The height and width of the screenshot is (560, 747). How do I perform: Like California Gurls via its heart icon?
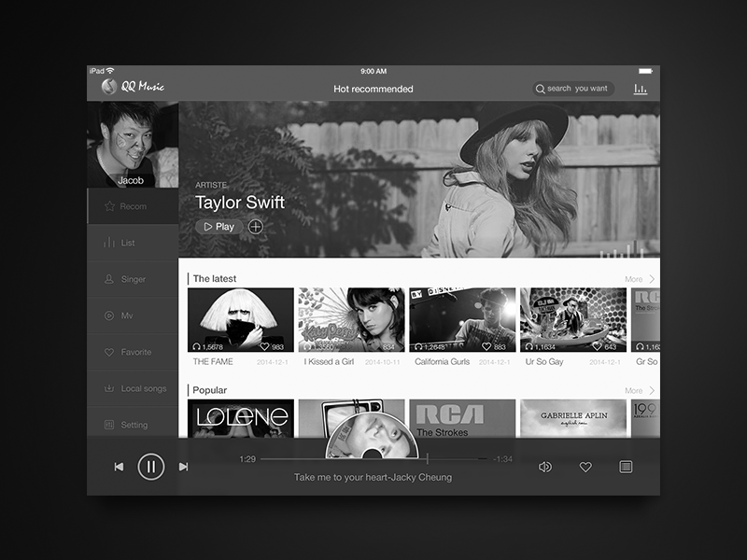486,346
